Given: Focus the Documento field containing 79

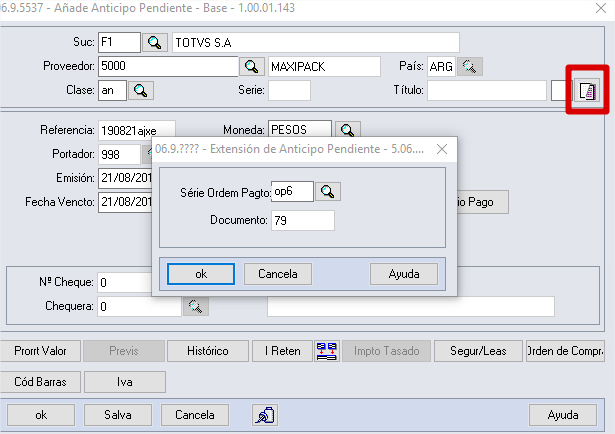Looking at the screenshot, I should (303, 220).
